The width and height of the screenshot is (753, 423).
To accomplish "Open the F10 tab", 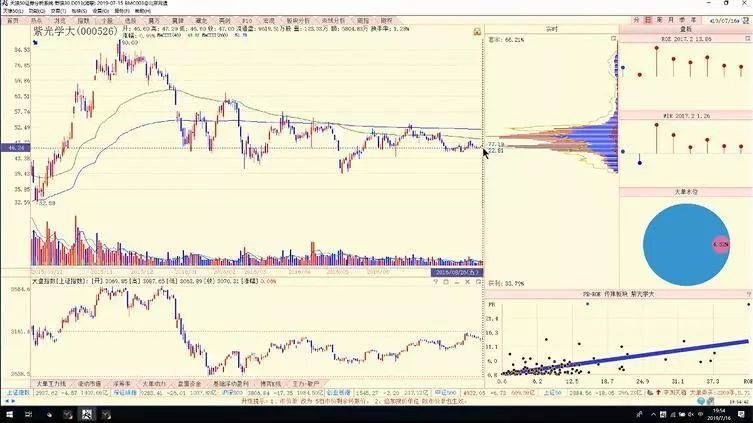I will tap(247, 21).
